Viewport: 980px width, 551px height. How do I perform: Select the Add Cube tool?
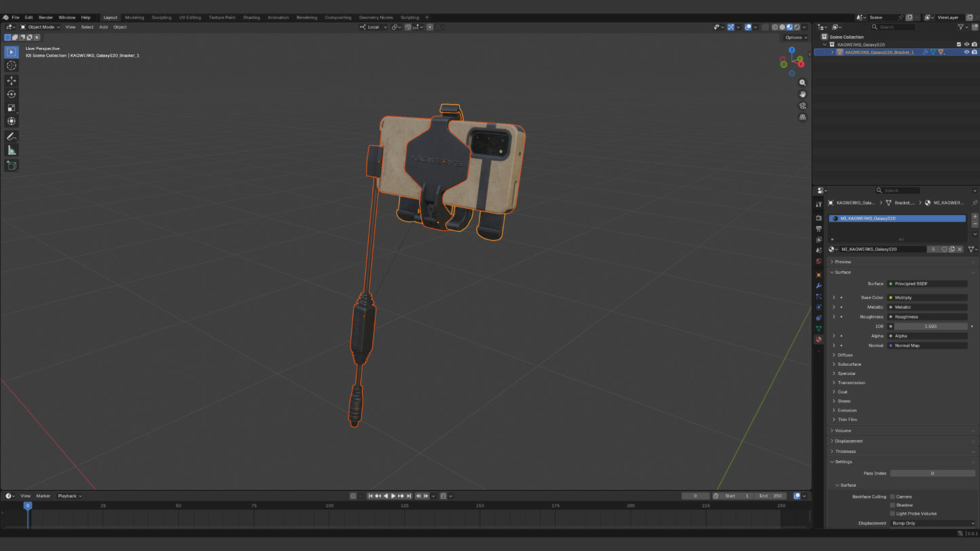tap(12, 165)
